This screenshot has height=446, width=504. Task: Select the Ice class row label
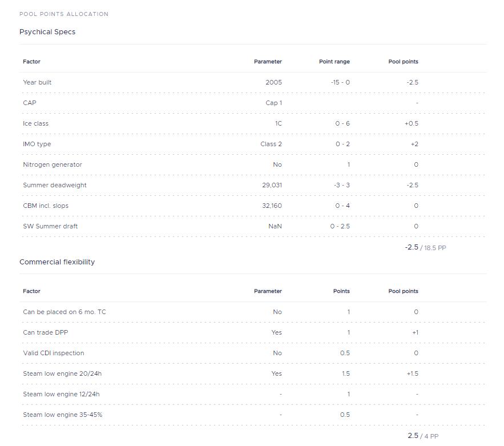pos(36,123)
